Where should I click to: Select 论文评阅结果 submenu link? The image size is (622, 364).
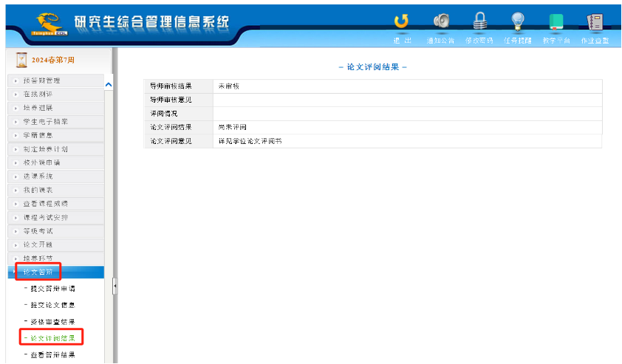coord(52,338)
